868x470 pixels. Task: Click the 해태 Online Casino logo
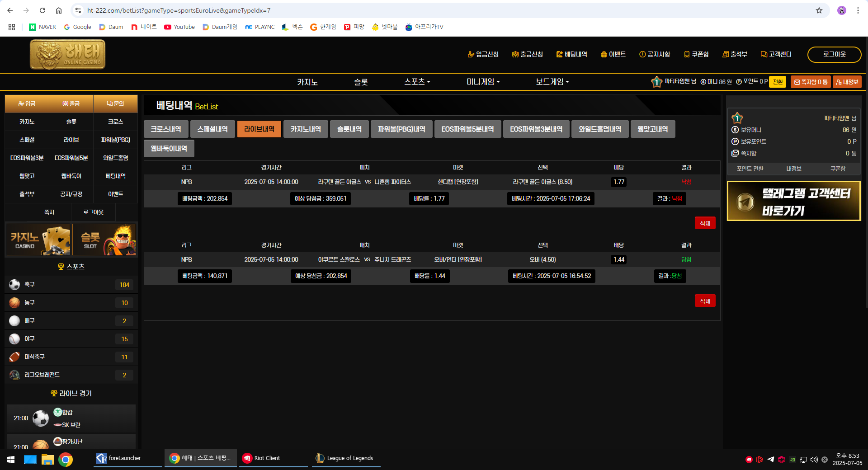click(x=68, y=55)
